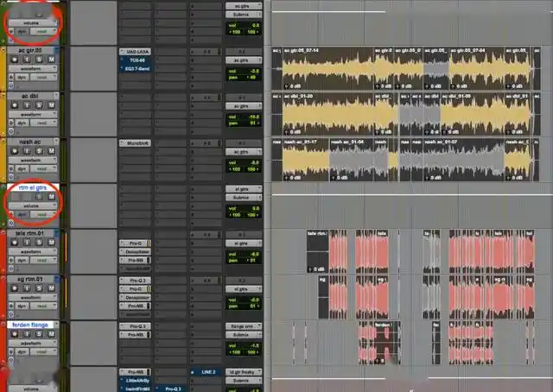
Task: Mute the rtm el gtrs track
Action: tap(51, 197)
